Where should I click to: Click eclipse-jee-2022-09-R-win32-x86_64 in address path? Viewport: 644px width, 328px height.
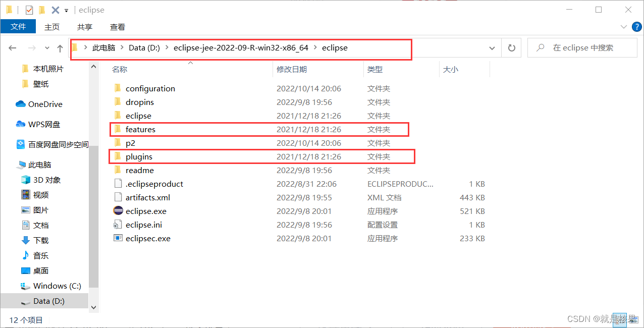241,48
